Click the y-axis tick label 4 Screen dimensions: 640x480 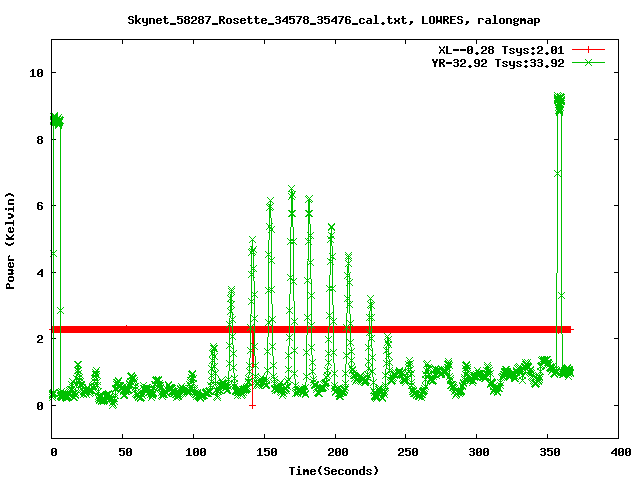click(x=40, y=273)
